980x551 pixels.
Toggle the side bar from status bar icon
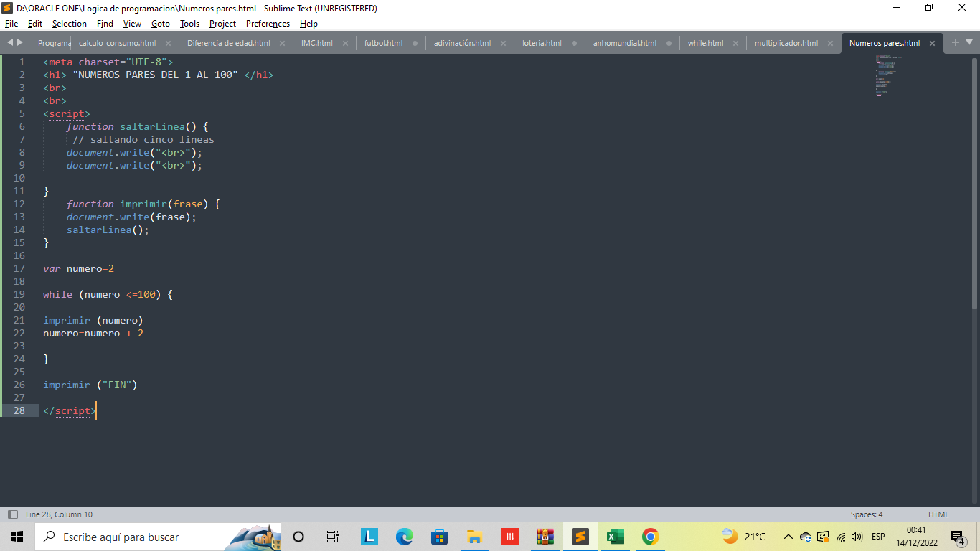tap(12, 514)
